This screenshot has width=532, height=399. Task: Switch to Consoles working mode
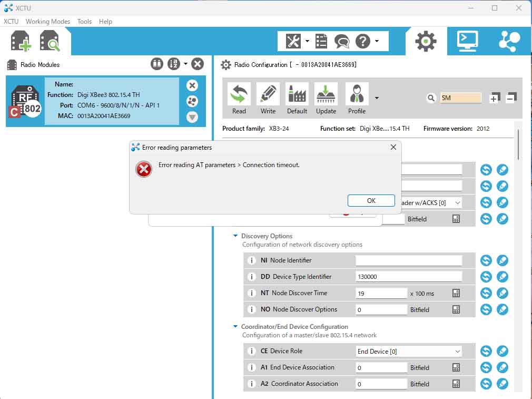(x=468, y=41)
